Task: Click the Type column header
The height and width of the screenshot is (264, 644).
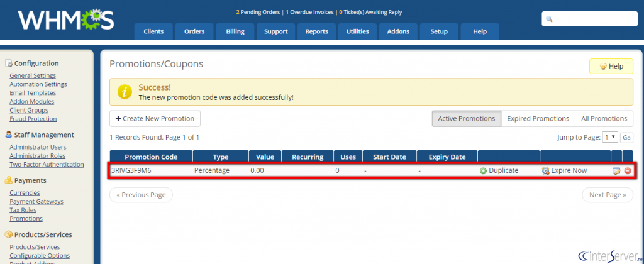Action: 221,157
